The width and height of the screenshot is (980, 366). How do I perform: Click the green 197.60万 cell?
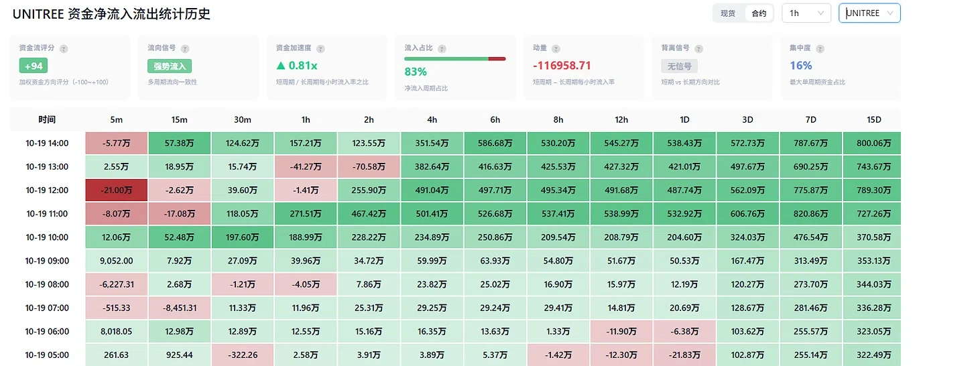[x=243, y=237]
